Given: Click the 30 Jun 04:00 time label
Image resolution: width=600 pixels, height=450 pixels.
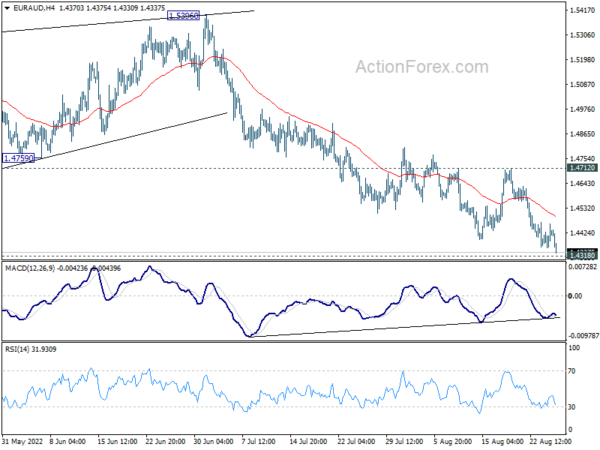Looking at the screenshot, I should (214, 441).
